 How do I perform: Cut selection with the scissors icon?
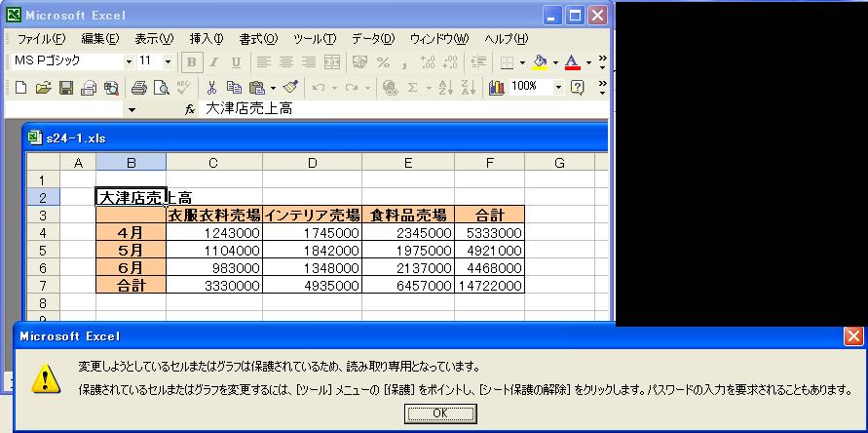pos(211,87)
